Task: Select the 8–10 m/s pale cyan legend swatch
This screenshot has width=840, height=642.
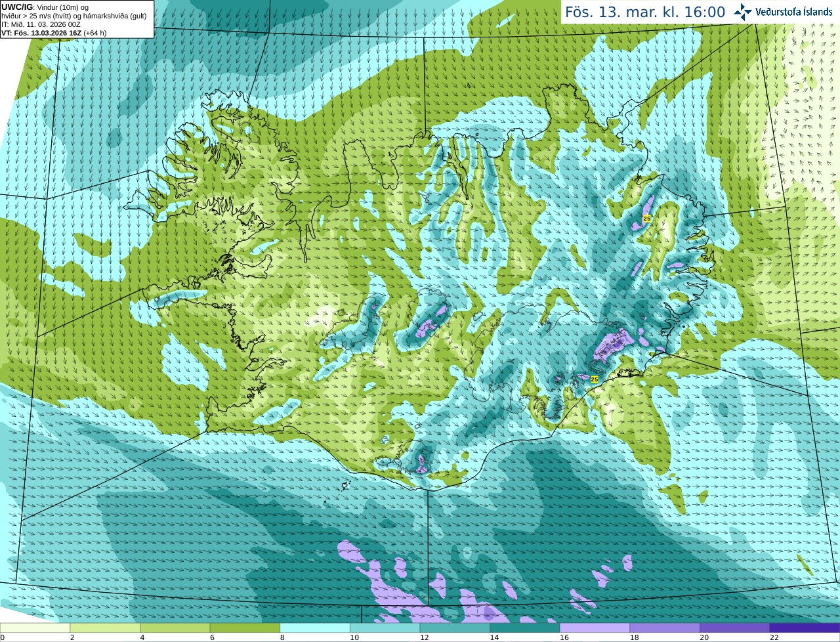Action: pyautogui.click(x=315, y=628)
